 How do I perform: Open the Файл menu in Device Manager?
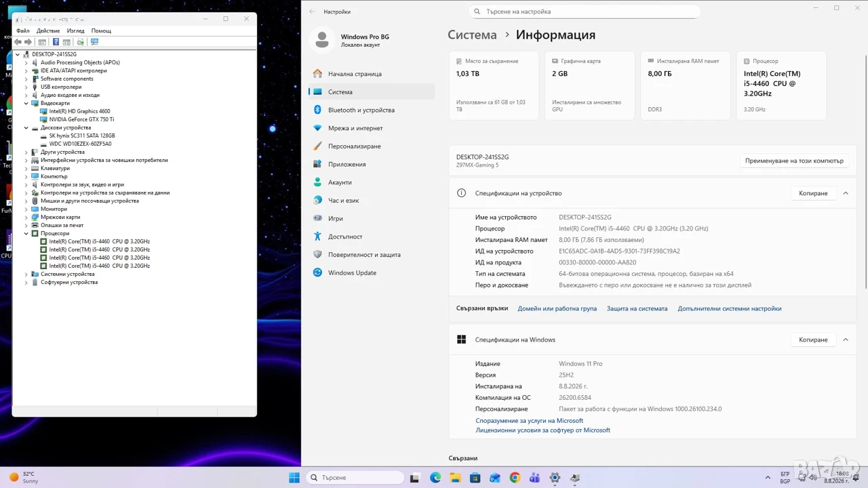(23, 30)
